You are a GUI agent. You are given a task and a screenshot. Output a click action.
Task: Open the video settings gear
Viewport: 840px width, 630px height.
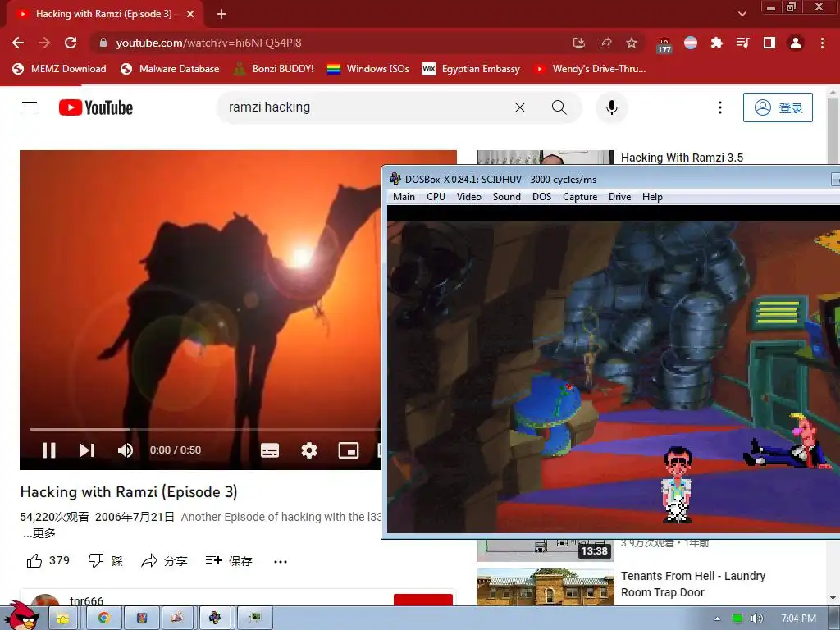click(x=309, y=450)
